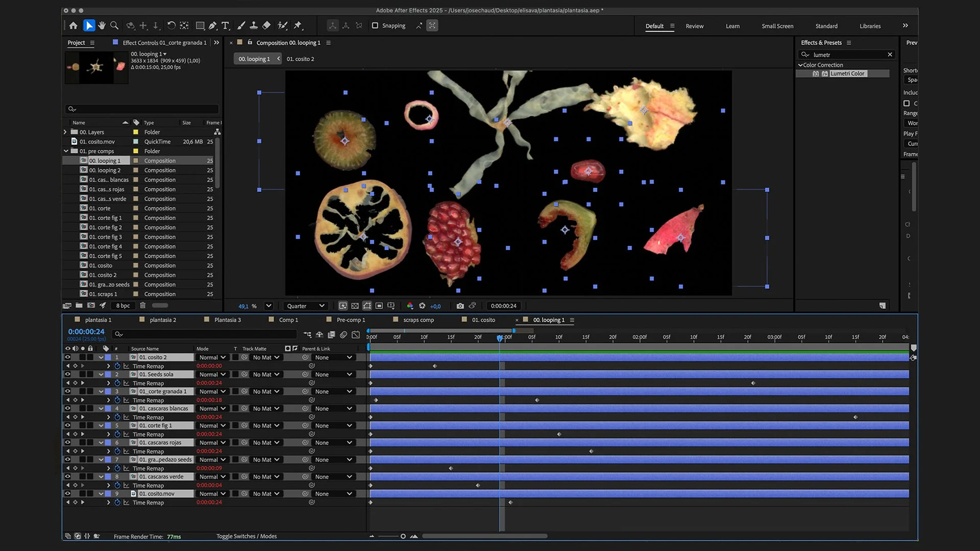Select the Zoom tool in toolbar

click(114, 26)
